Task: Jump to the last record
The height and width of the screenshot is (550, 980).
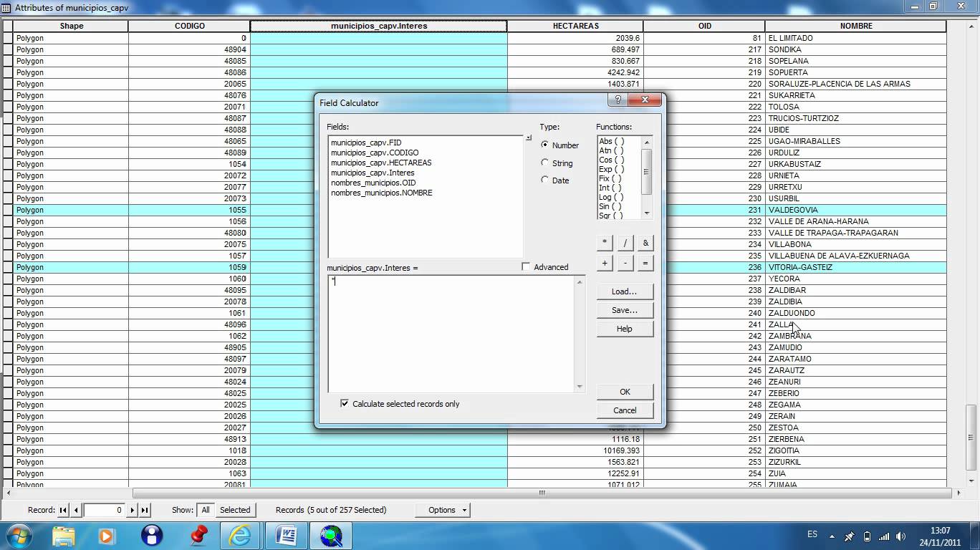Action: pos(145,510)
